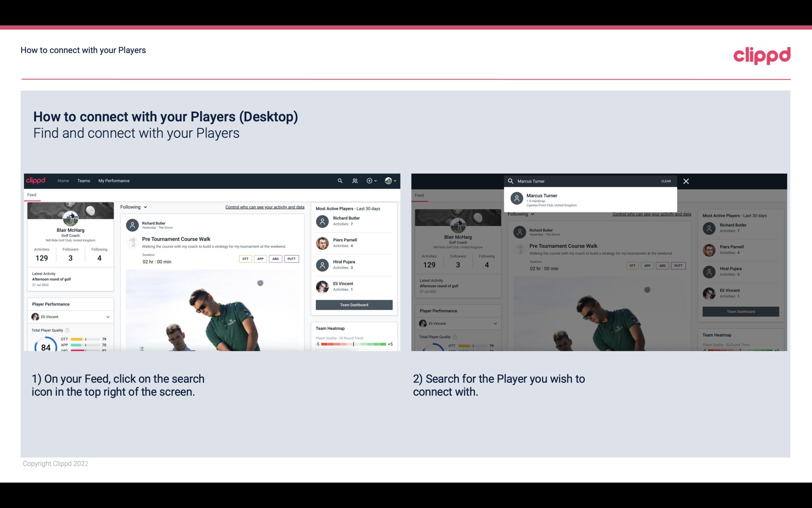The width and height of the screenshot is (812, 508).
Task: Click the search icon in top right
Action: [339, 180]
